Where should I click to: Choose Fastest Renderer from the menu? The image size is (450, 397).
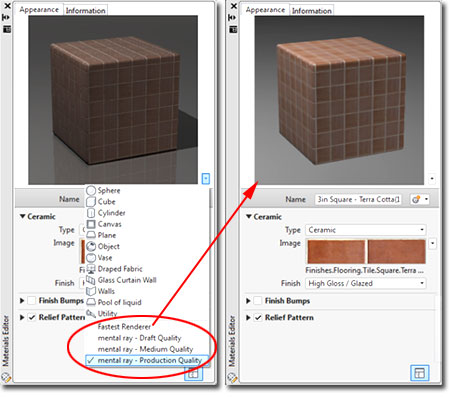click(124, 327)
